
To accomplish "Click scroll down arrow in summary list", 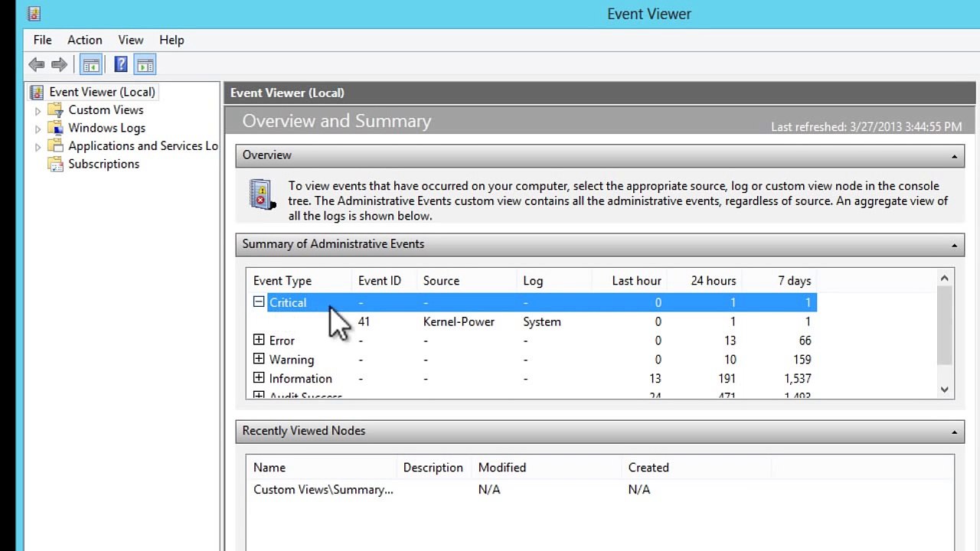I will 944,390.
